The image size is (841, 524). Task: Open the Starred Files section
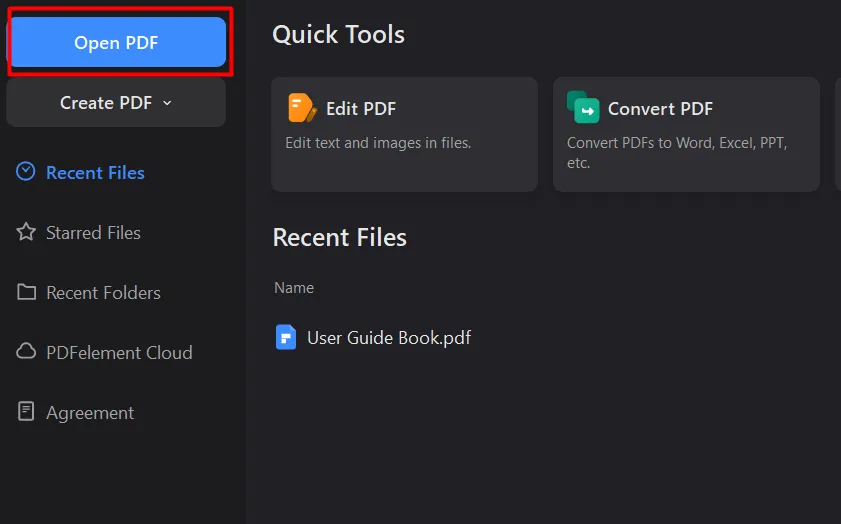[93, 233]
